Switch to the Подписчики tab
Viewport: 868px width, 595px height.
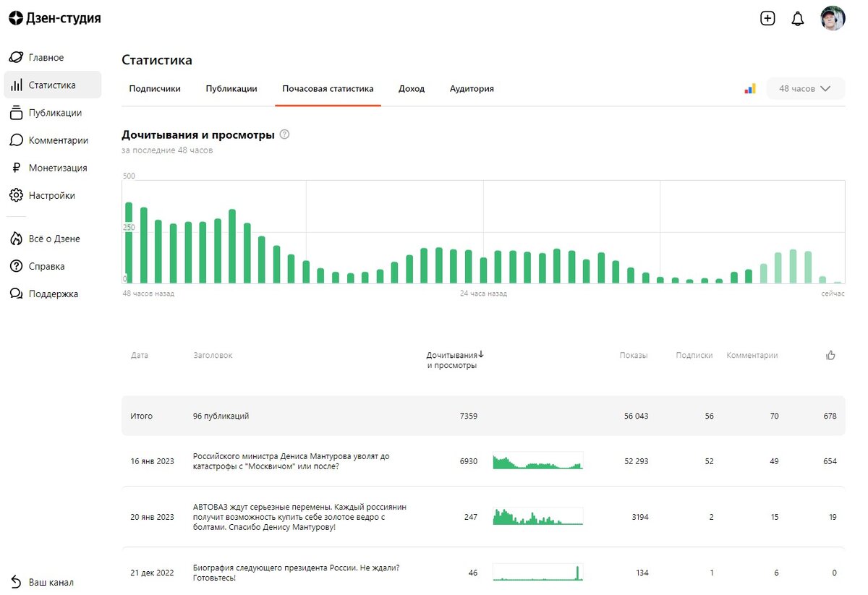[x=155, y=89]
